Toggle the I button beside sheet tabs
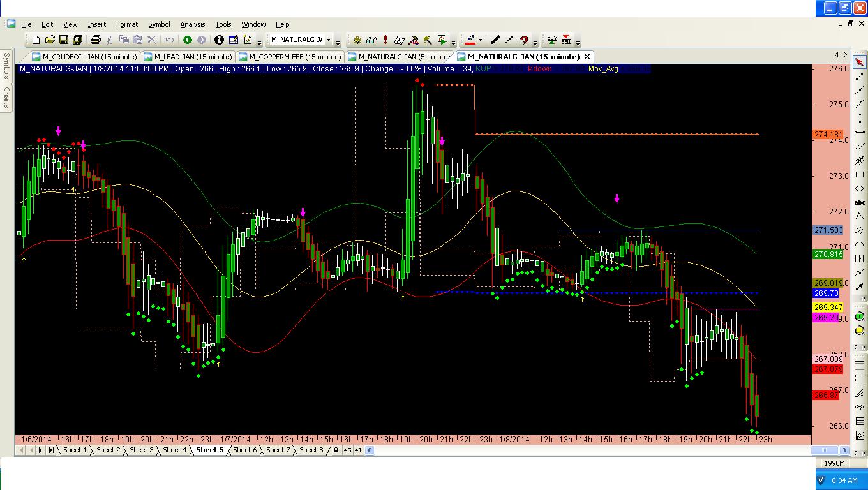This screenshot has height=490, width=868. coord(358,450)
